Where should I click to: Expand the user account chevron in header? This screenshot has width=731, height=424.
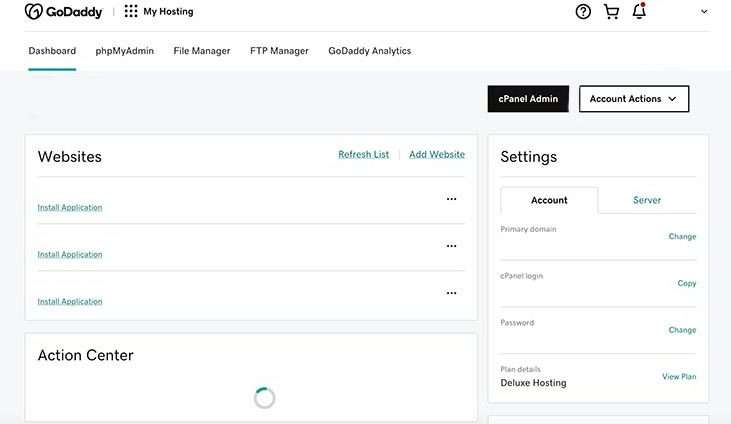[704, 12]
